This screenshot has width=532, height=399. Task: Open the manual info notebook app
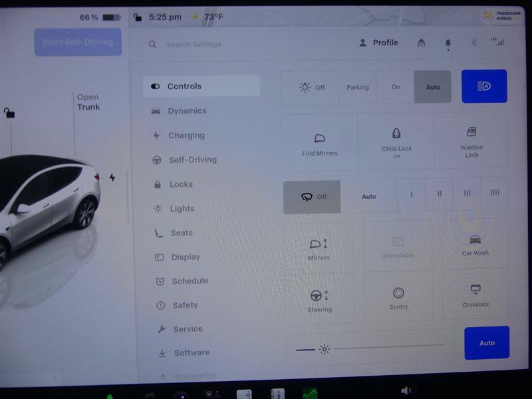tap(277, 394)
